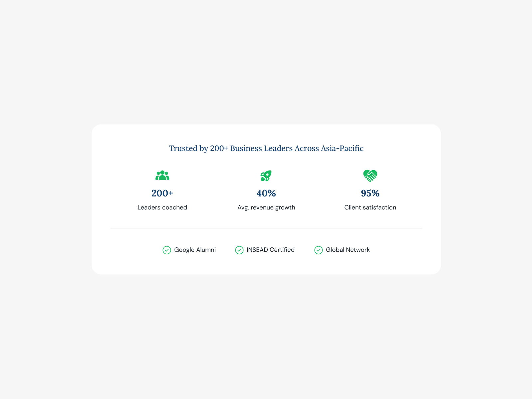This screenshot has height=399, width=532.
Task: Click the Leaders coached label
Action: (x=162, y=207)
